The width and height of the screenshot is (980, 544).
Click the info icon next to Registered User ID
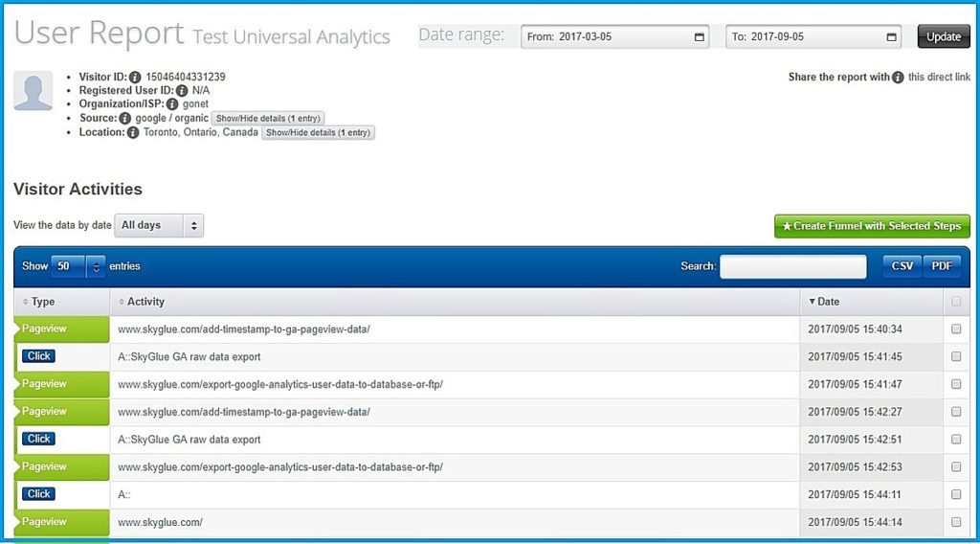click(x=182, y=90)
